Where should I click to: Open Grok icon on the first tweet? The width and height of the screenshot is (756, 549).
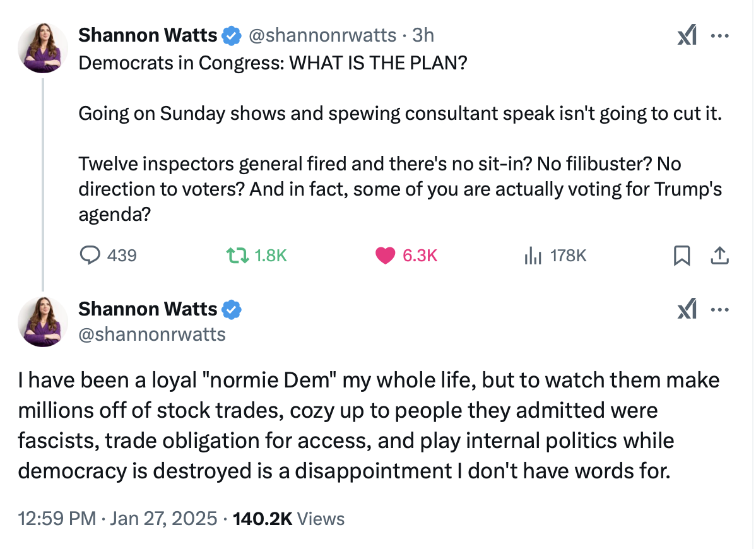[687, 35]
